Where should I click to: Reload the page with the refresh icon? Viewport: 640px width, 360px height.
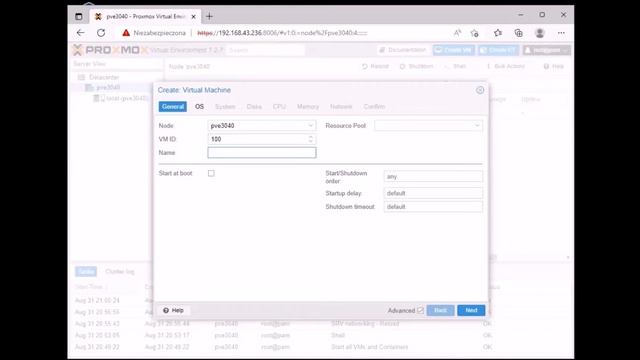click(x=101, y=33)
